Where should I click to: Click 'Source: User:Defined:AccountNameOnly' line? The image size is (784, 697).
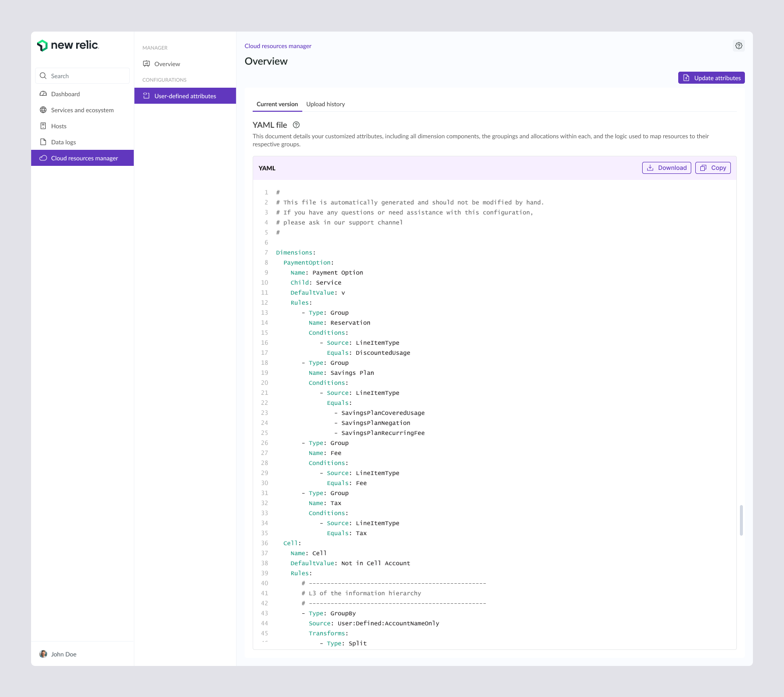point(374,623)
